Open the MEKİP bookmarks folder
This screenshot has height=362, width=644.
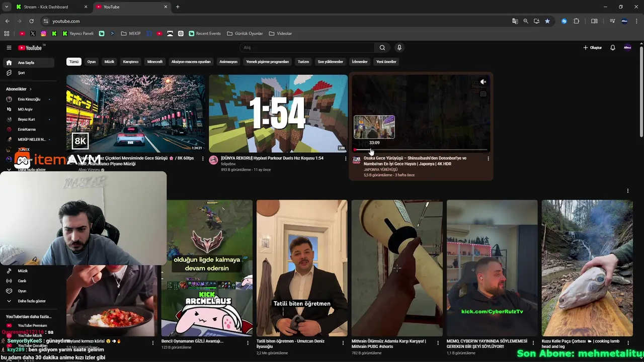pyautogui.click(x=131, y=34)
